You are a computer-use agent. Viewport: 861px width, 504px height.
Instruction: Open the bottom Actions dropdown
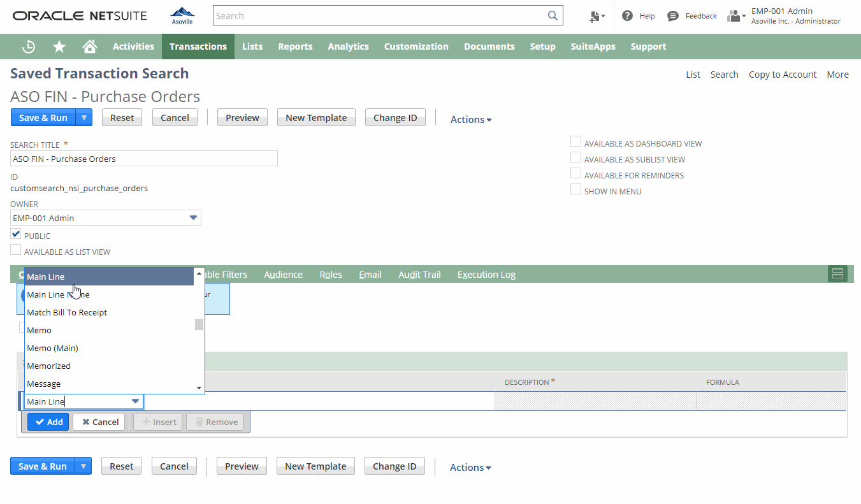coord(470,467)
